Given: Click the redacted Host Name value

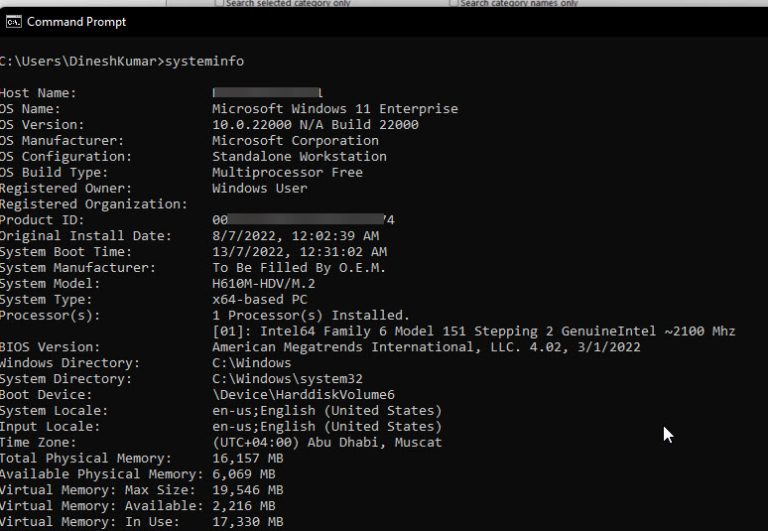Looking at the screenshot, I should (x=267, y=93).
